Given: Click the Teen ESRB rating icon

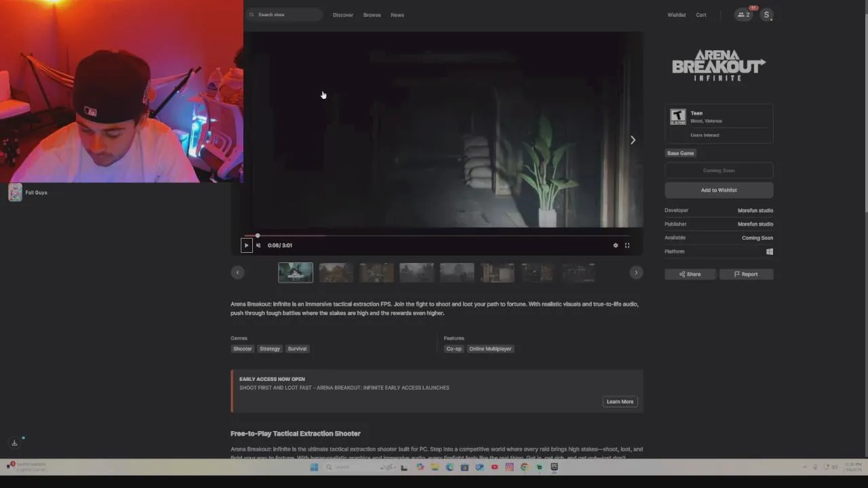Looking at the screenshot, I should point(677,117).
